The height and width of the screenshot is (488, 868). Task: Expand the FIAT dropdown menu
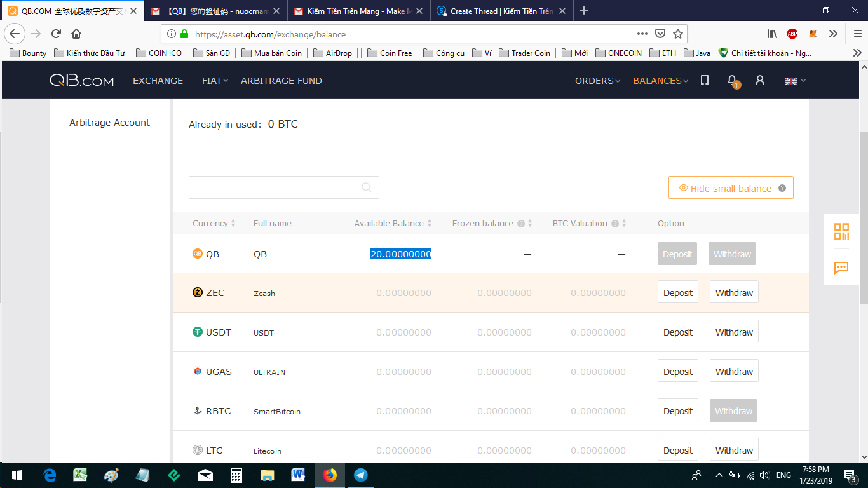(x=215, y=81)
